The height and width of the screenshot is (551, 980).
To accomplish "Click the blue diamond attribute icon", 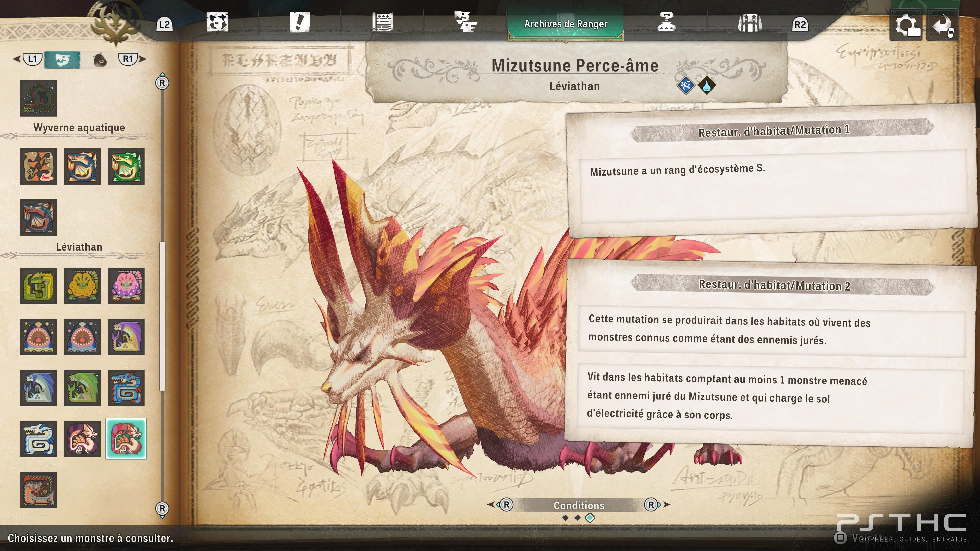I will (x=685, y=85).
